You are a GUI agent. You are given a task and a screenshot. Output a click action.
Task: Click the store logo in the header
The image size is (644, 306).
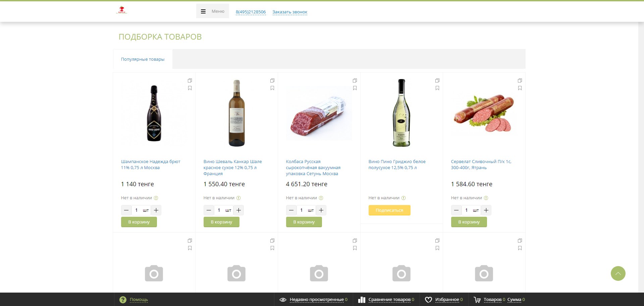click(x=121, y=10)
